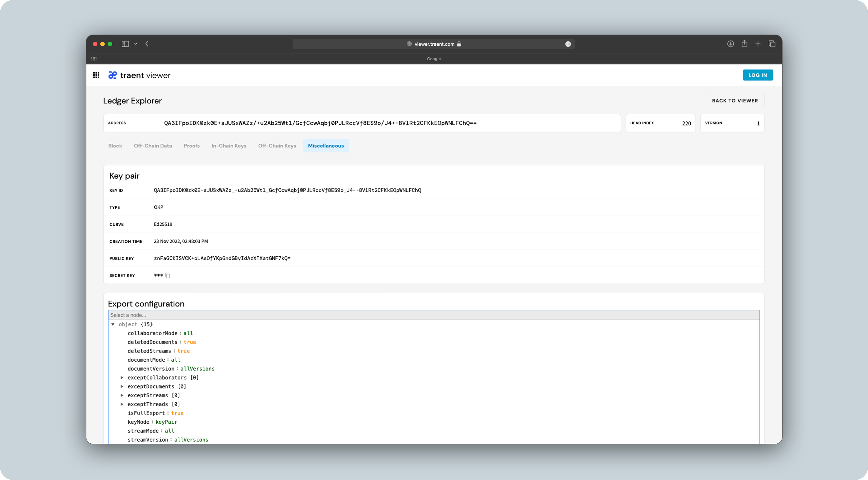Click the padlock in the address bar
Screen dimensions: 868x480
tap(459, 44)
